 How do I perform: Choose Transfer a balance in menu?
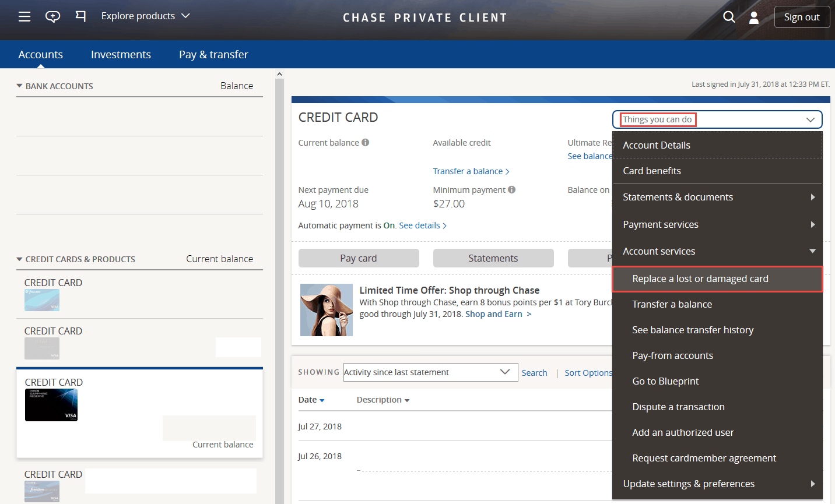pyautogui.click(x=718, y=304)
